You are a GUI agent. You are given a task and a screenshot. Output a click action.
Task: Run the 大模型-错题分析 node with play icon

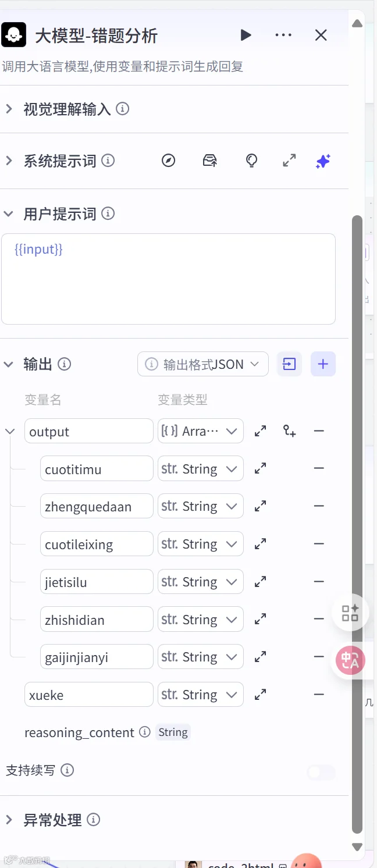point(246,35)
